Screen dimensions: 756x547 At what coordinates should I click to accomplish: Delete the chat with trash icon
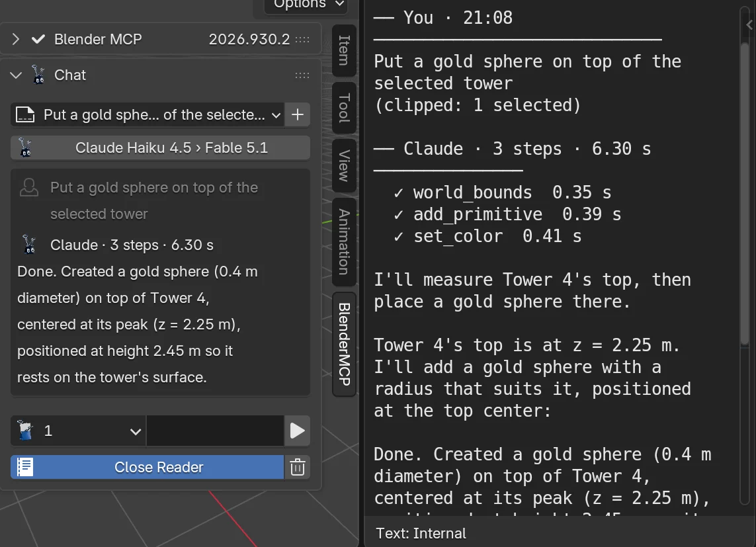(298, 467)
